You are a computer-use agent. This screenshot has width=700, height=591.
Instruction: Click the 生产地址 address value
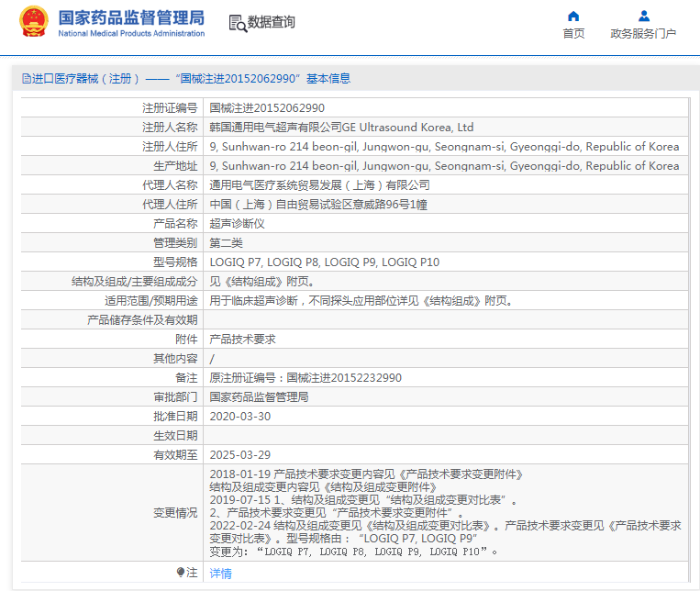click(x=444, y=166)
